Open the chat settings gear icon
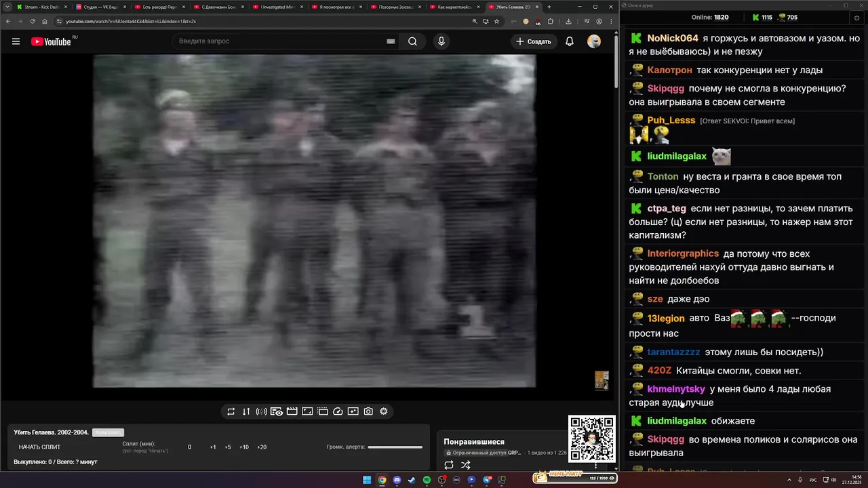 tap(856, 18)
